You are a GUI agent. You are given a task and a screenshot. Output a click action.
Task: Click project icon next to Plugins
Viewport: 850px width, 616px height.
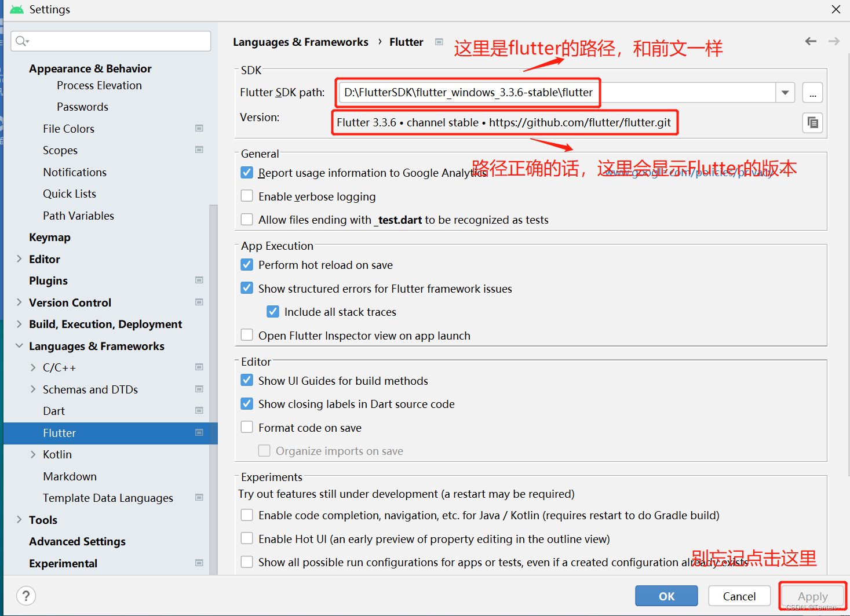click(199, 280)
